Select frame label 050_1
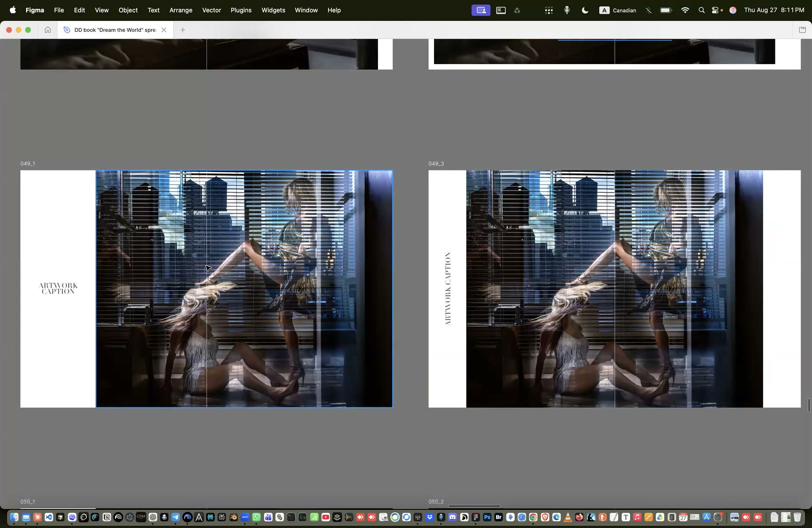Screen dimensions: 812x528 click(x=28, y=501)
